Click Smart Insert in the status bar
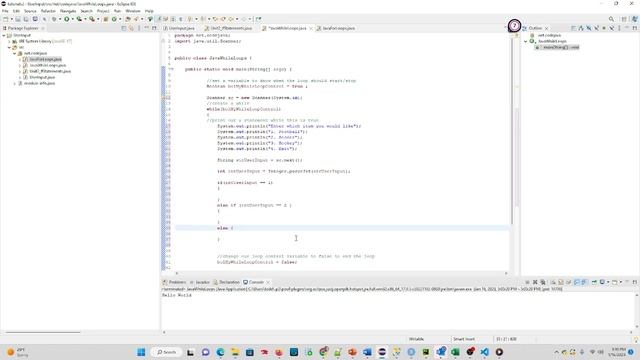 pos(464,339)
